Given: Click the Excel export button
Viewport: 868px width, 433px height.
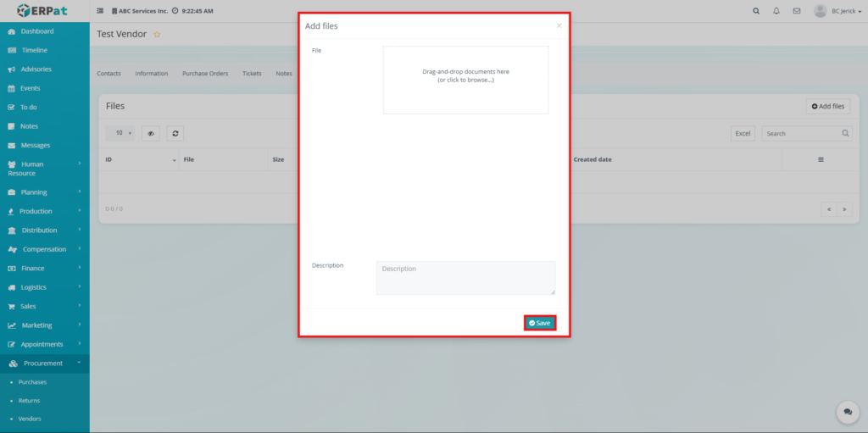Looking at the screenshot, I should point(743,133).
